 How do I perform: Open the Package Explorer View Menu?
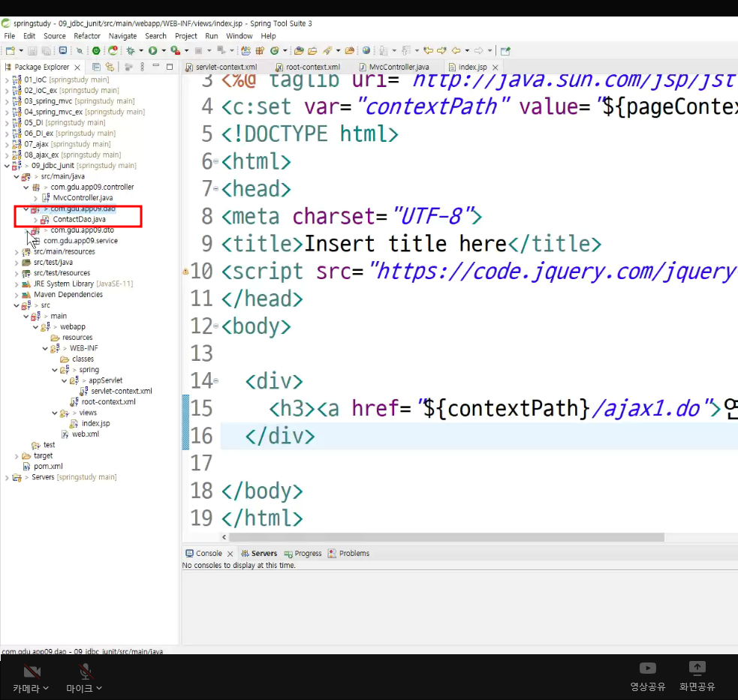(x=142, y=67)
